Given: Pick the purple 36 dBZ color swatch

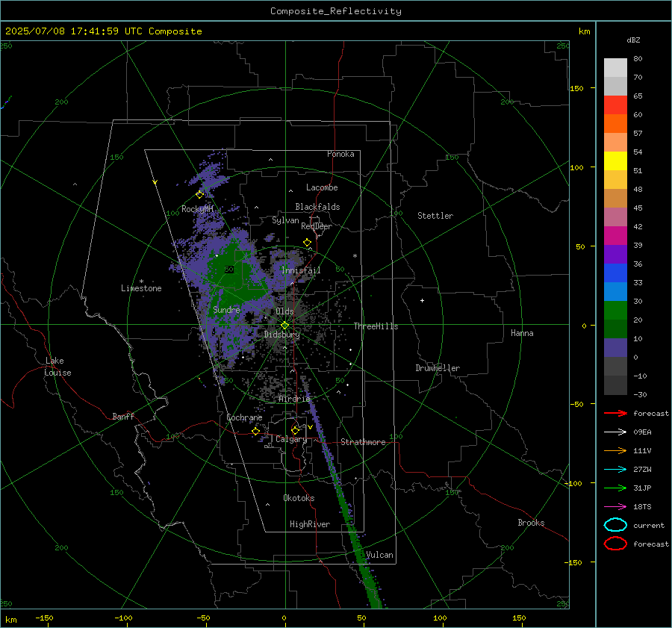Looking at the screenshot, I should click(x=615, y=254).
